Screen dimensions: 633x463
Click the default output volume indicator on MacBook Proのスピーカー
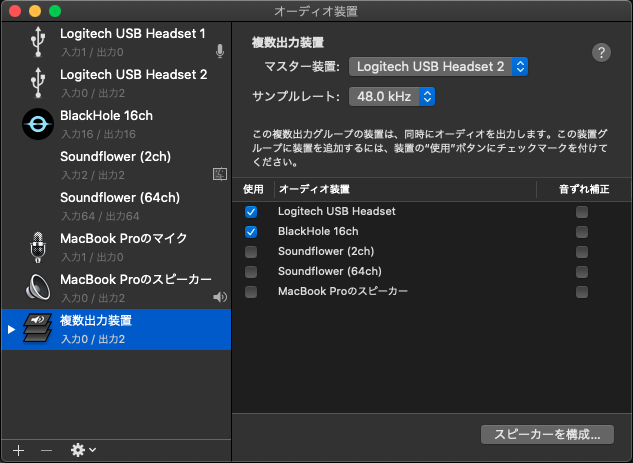coord(220,297)
